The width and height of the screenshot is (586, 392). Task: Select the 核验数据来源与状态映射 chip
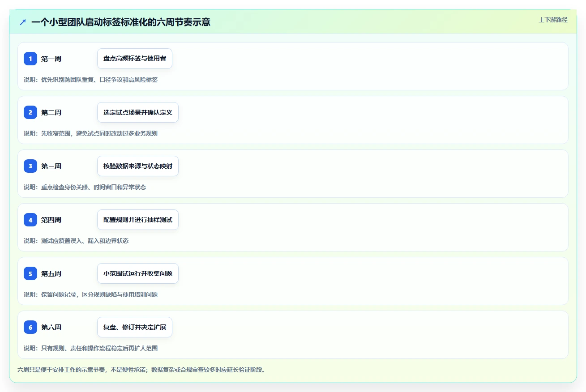138,166
